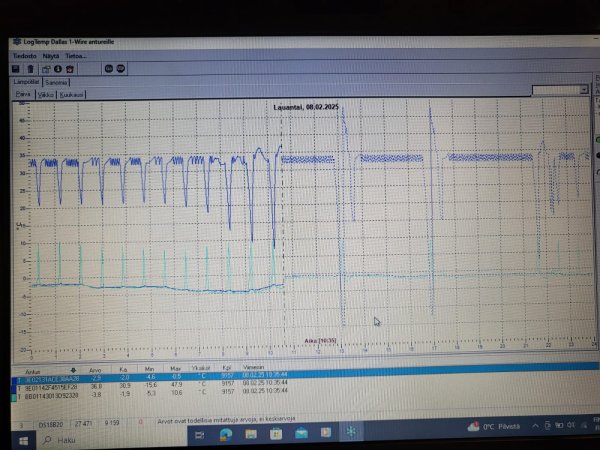
Task: Switch to the Sanomia tab
Action: tap(57, 82)
